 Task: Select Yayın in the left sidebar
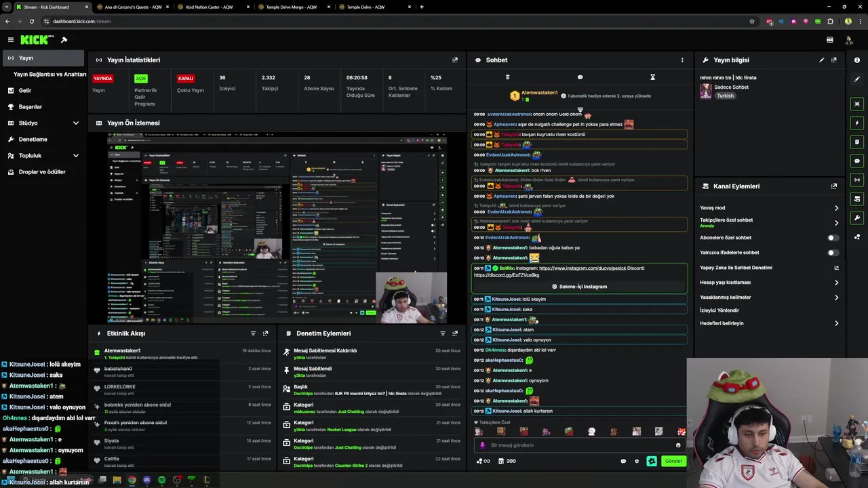coord(43,58)
